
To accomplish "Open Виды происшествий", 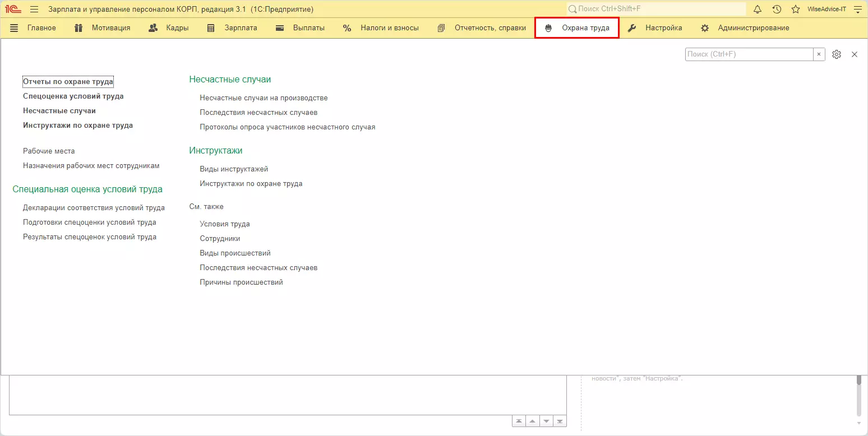I will pos(235,253).
